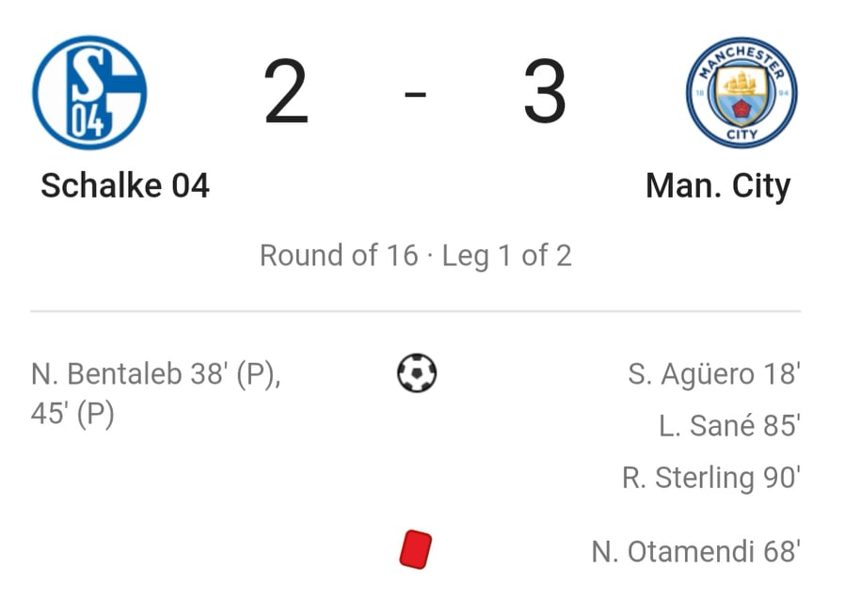The width and height of the screenshot is (861, 616).
Task: Click the ship on the City crest
Action: coord(741,83)
